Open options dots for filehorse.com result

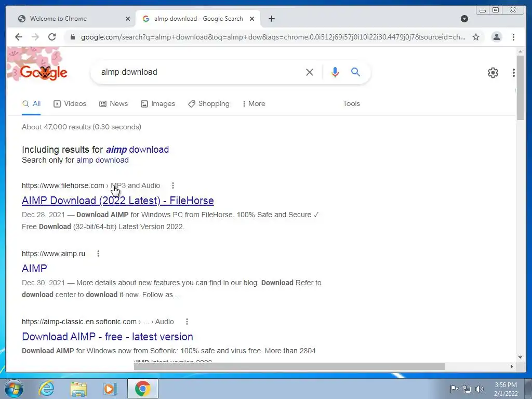click(x=173, y=185)
